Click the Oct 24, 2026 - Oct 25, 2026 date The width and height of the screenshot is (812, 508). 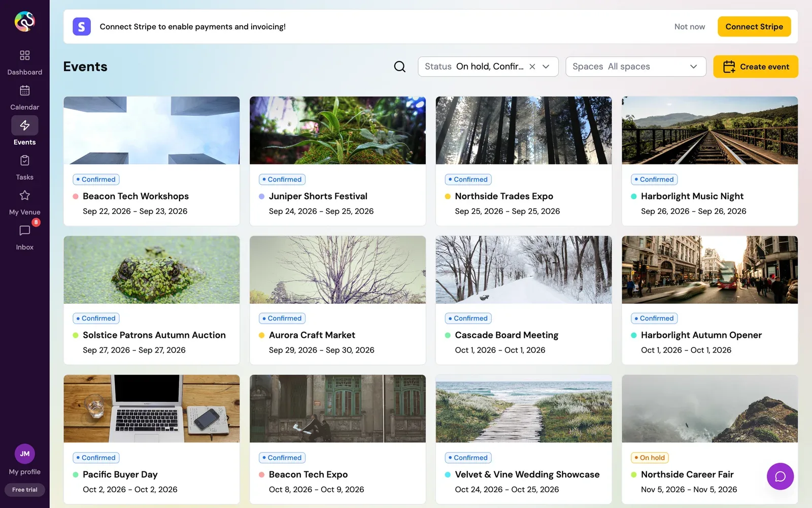click(x=507, y=489)
